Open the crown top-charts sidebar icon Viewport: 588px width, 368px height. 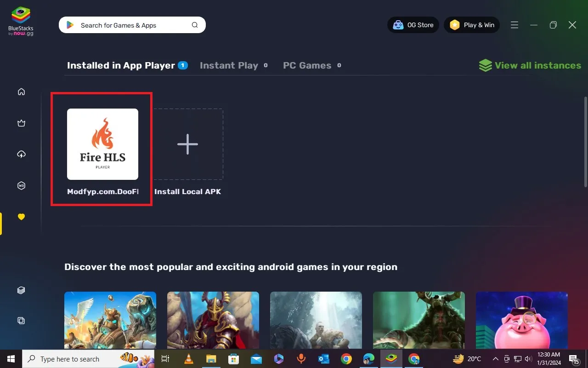21,123
